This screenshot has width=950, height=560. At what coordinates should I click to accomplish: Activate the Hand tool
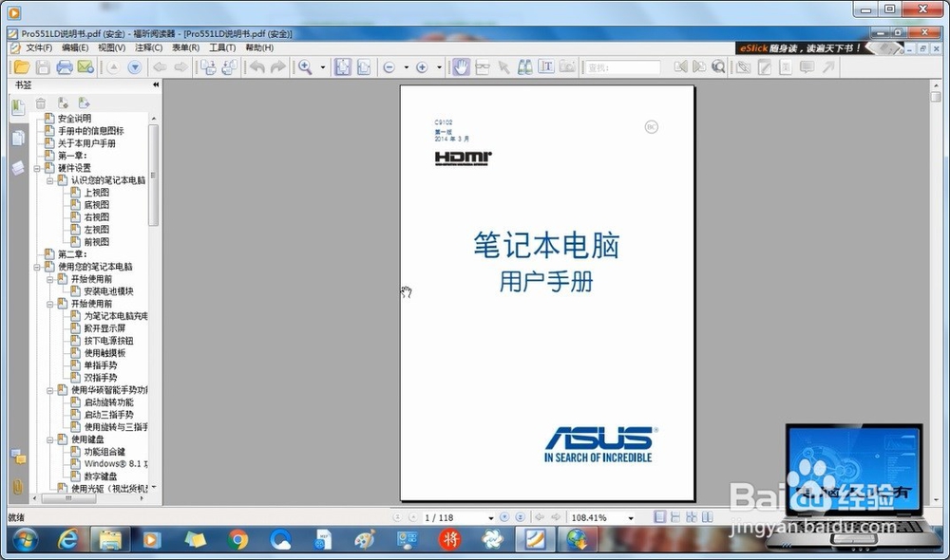click(x=461, y=67)
